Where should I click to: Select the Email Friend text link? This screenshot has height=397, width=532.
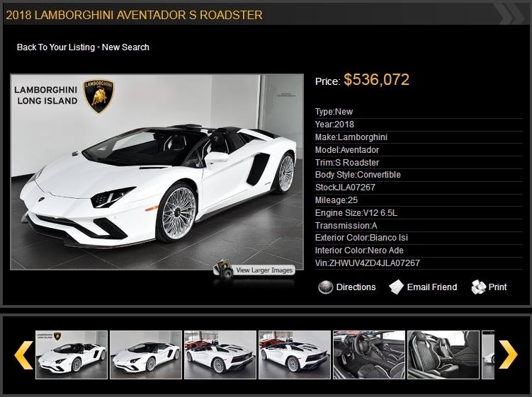tap(432, 287)
